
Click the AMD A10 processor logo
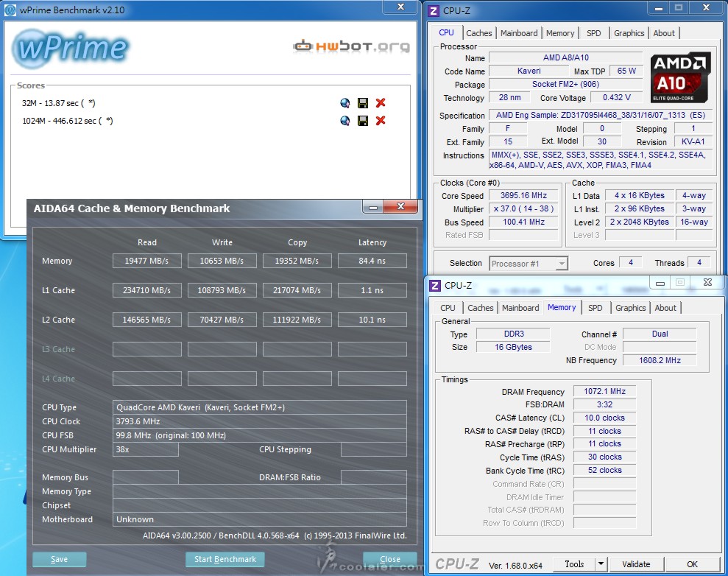(680, 77)
